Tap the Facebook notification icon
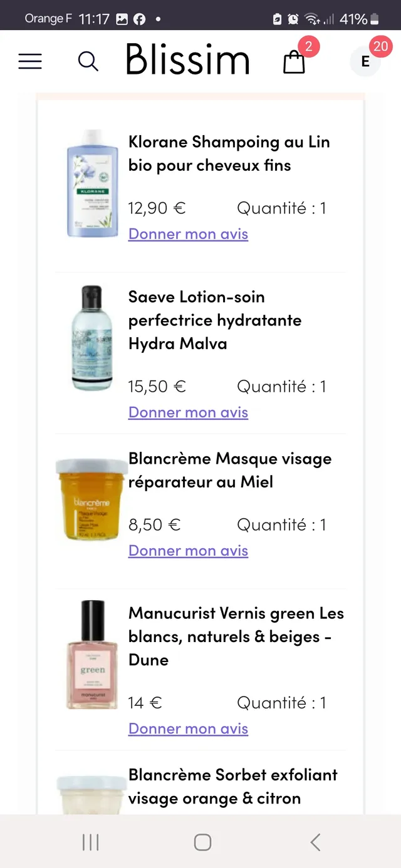This screenshot has height=868, width=401. click(138, 18)
